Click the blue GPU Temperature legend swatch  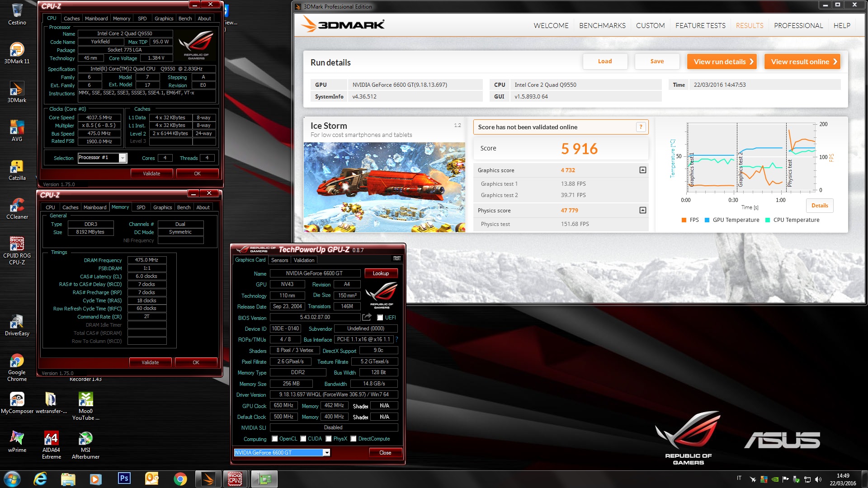click(x=707, y=220)
